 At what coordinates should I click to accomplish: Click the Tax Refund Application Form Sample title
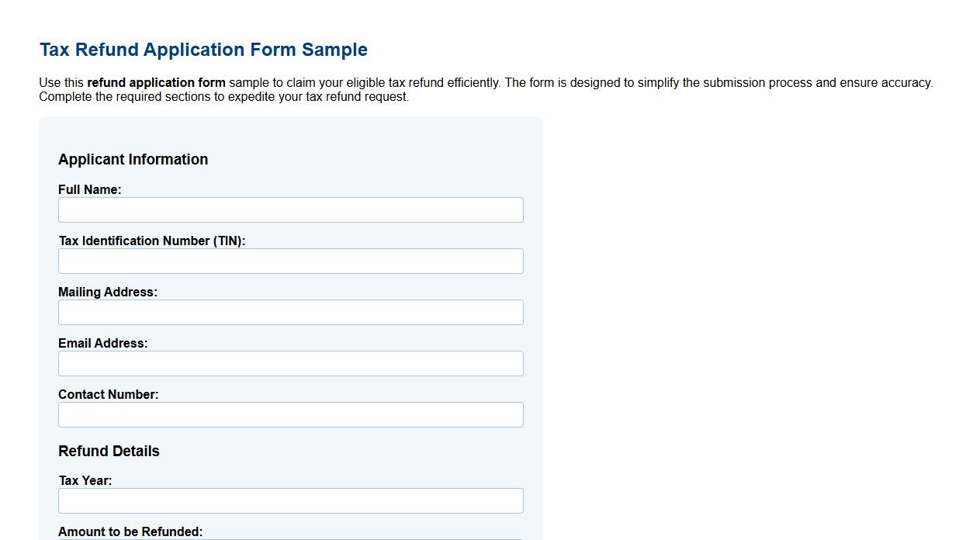point(203,49)
